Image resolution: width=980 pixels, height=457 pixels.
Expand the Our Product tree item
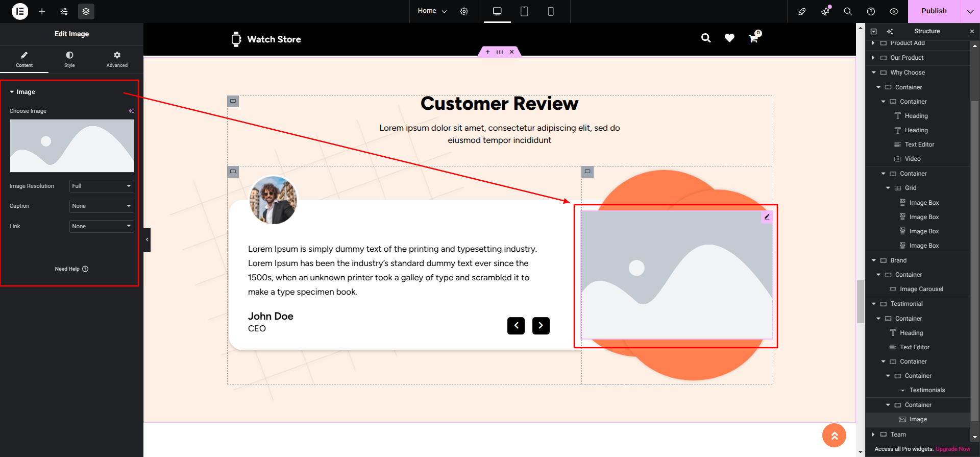873,58
